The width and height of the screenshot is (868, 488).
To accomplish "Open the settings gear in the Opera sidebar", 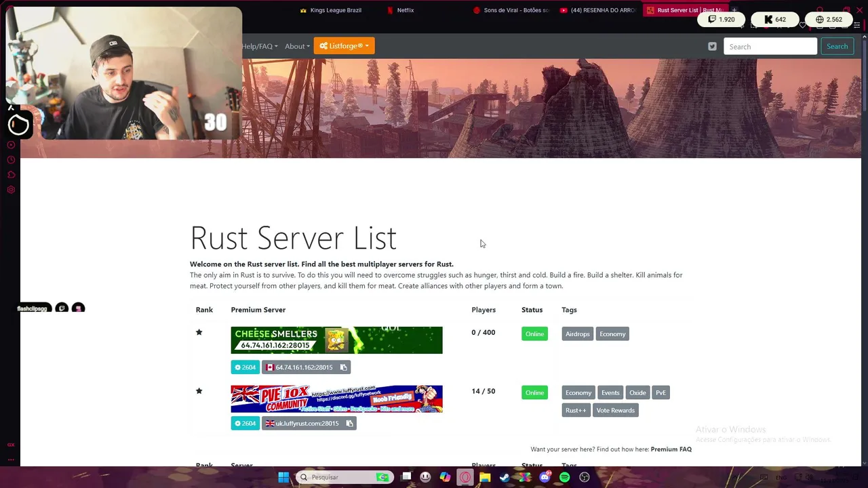I will pos(11,190).
